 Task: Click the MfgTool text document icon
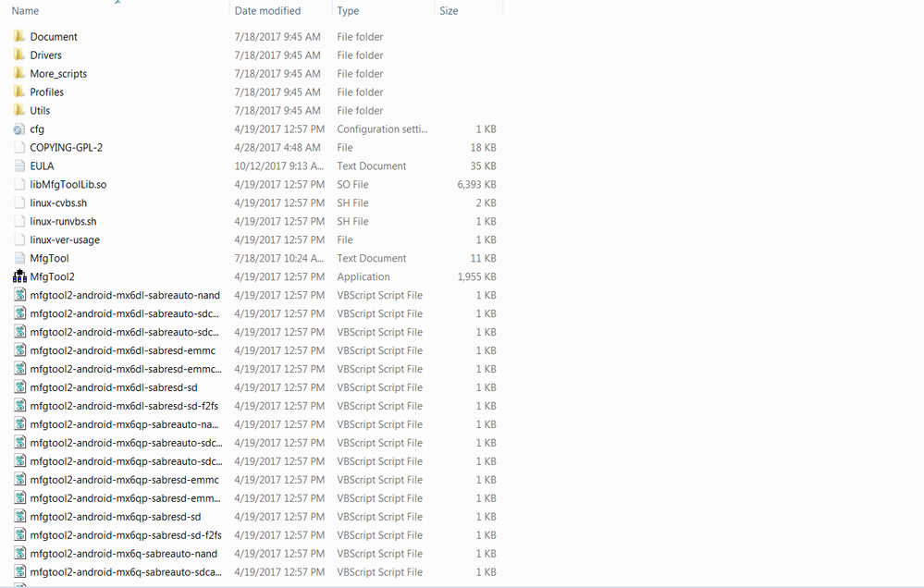19,258
